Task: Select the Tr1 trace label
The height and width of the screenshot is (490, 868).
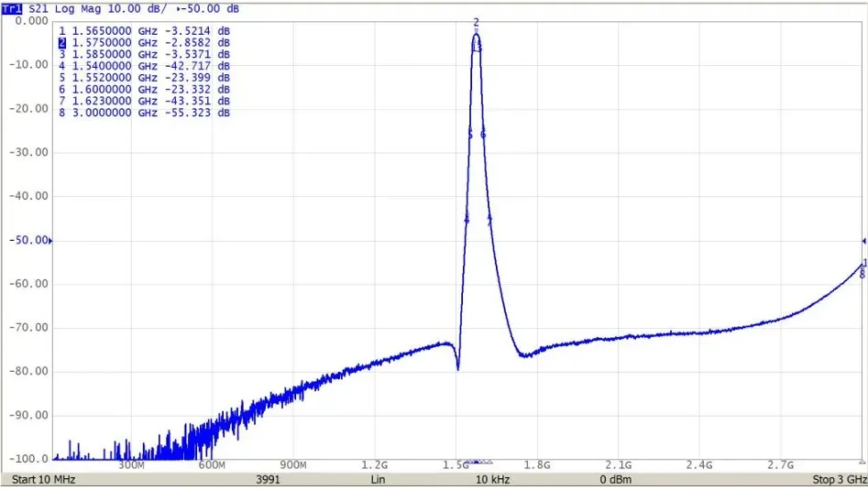Action: (x=12, y=9)
